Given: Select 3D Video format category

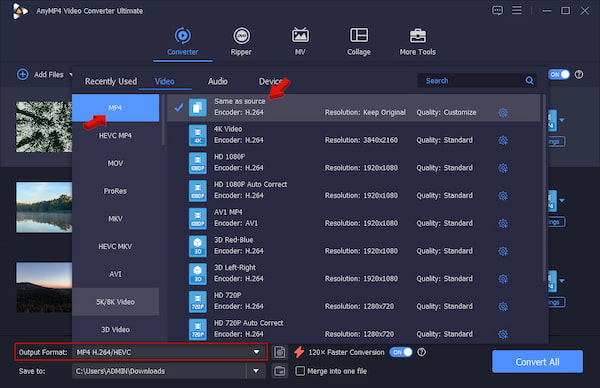Looking at the screenshot, I should pos(116,329).
